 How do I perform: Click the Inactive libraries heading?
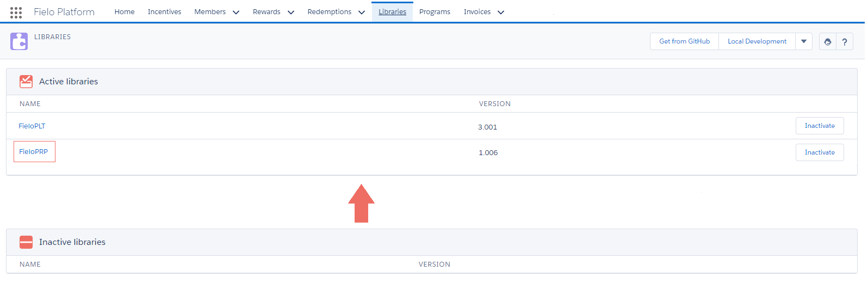point(72,242)
